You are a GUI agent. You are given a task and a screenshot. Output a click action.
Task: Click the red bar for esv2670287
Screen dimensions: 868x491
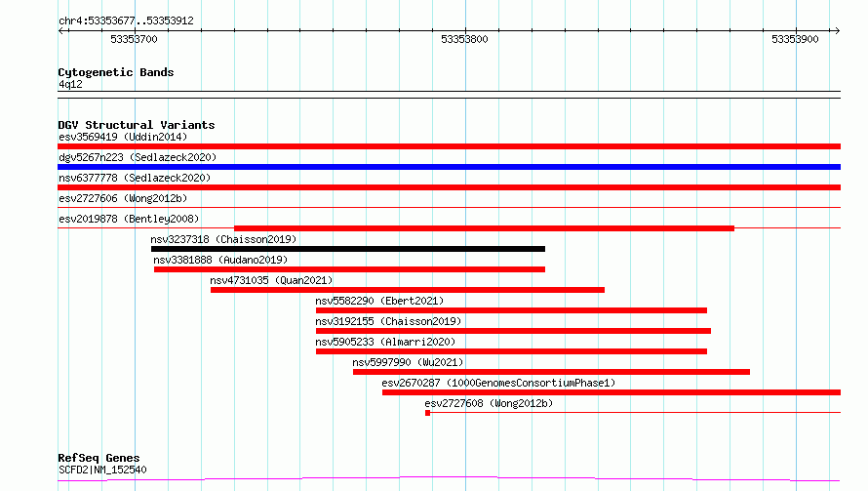pyautogui.click(x=612, y=392)
